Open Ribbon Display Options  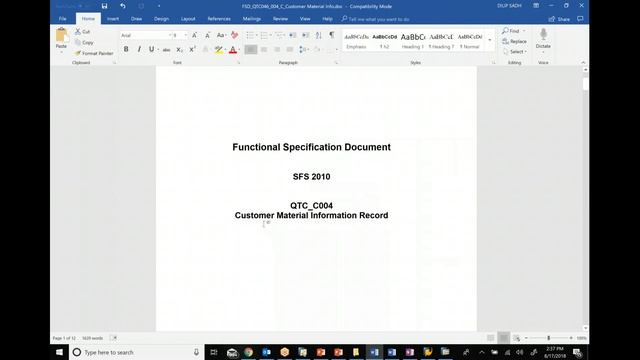click(x=536, y=6)
